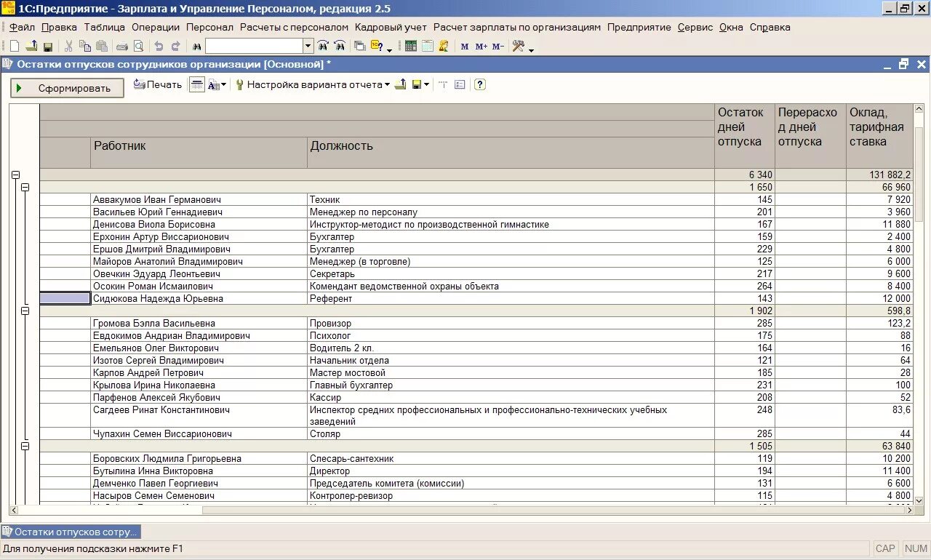Click the M+ memory add button
The height and width of the screenshot is (560, 931).
click(x=481, y=47)
